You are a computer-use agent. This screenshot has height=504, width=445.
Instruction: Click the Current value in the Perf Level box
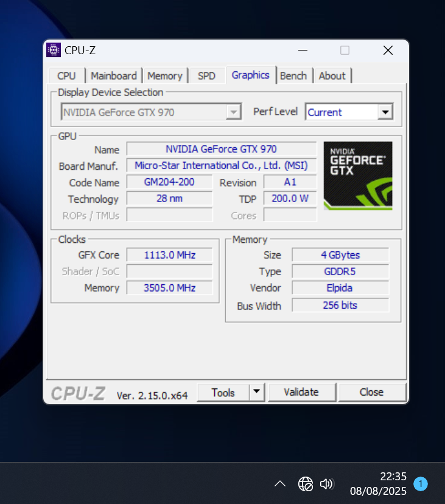[324, 113]
